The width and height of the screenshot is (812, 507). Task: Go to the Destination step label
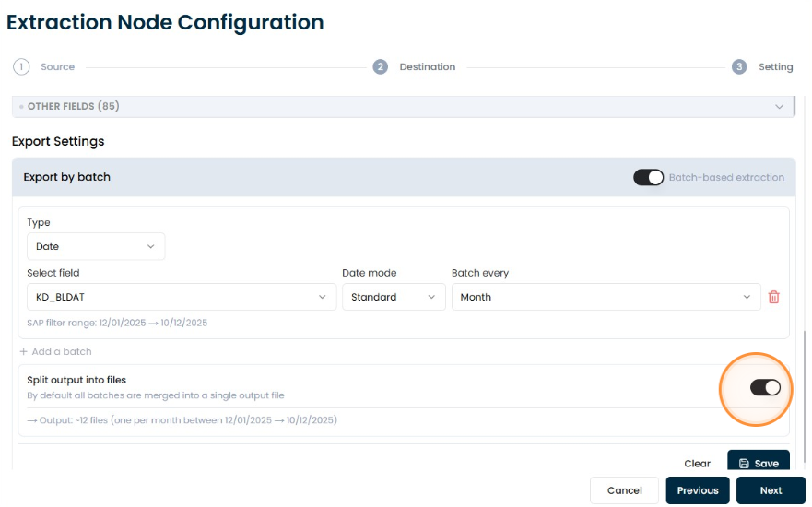pos(428,66)
